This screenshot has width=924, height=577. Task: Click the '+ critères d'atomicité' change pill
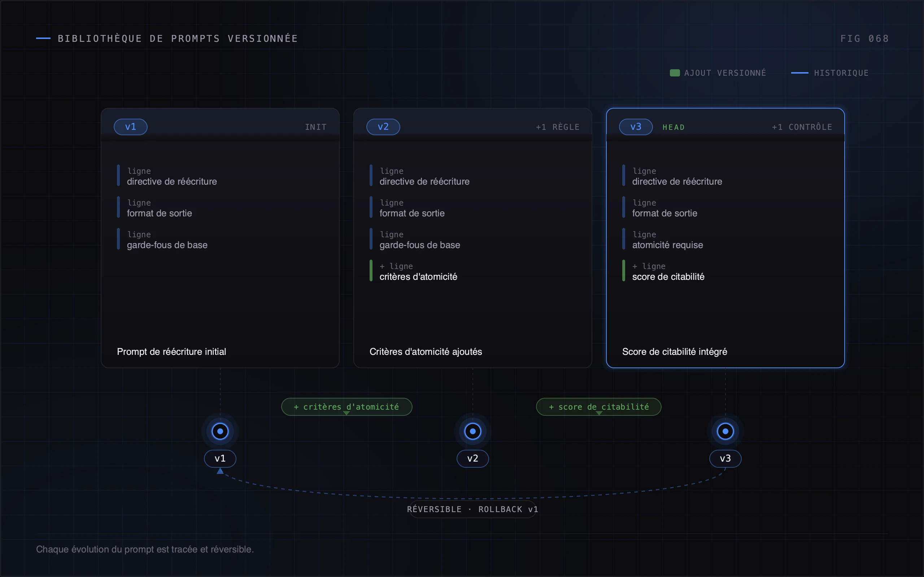click(347, 407)
